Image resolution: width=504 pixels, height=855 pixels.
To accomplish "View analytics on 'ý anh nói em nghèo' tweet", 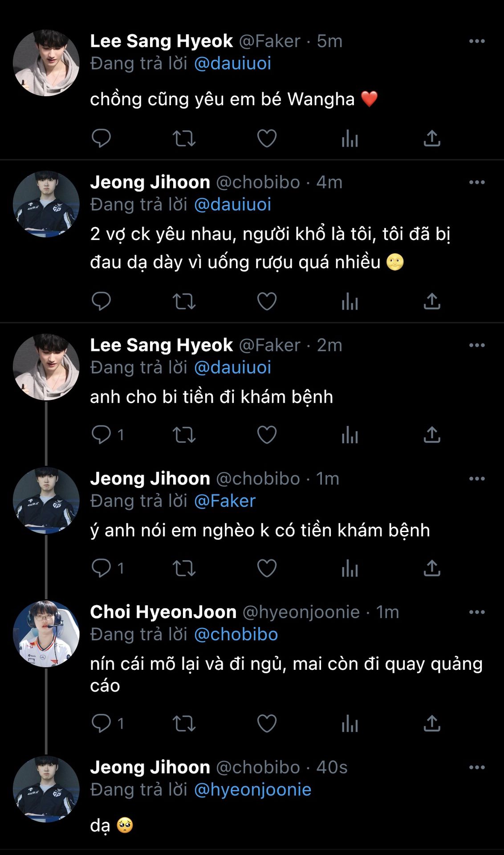I will coord(350,568).
